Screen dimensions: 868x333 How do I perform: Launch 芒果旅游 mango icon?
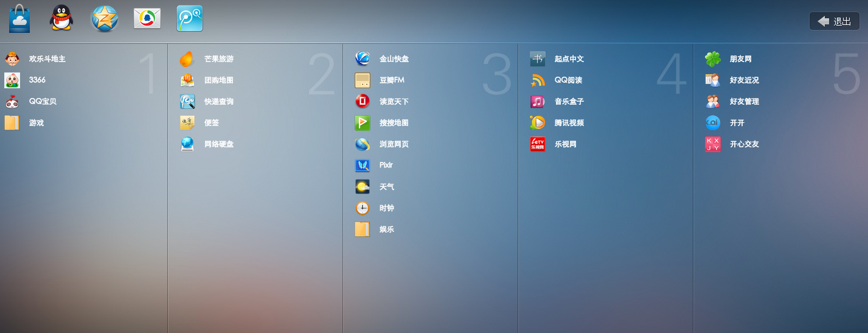tap(187, 59)
